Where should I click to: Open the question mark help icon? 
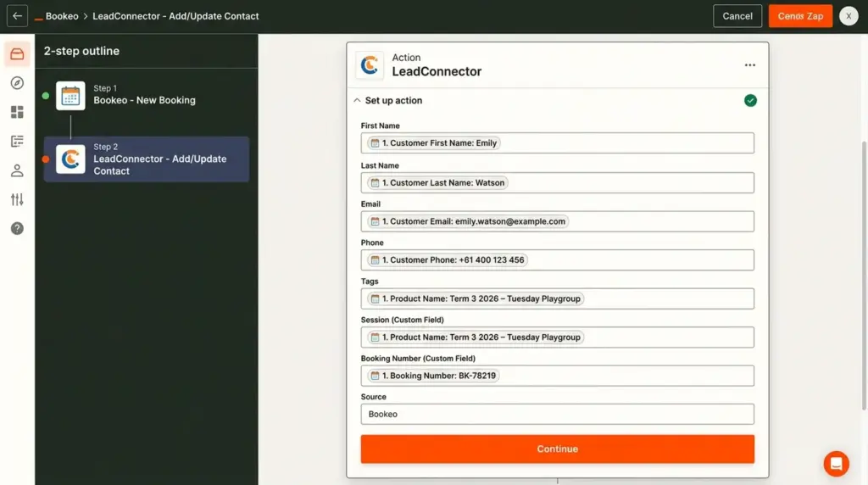tap(17, 228)
